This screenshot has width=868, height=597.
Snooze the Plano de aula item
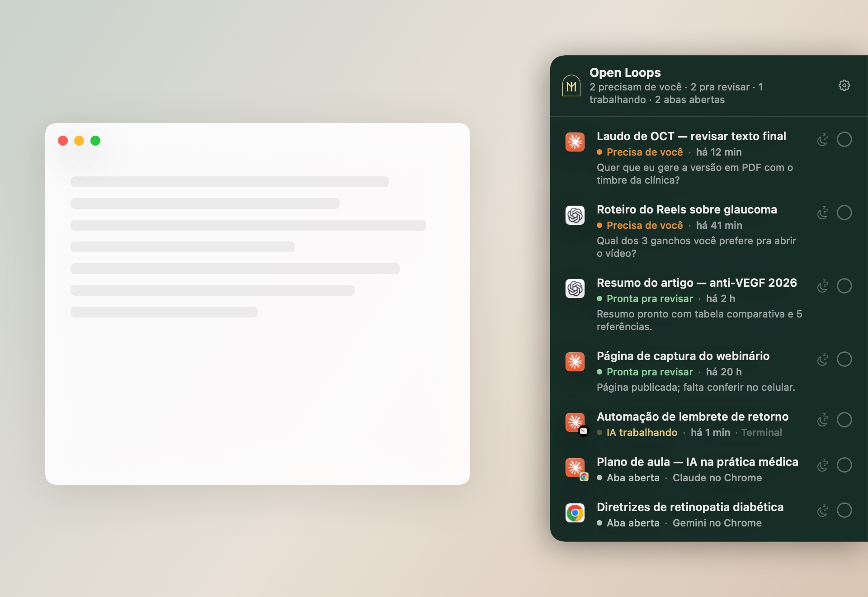[x=823, y=465]
